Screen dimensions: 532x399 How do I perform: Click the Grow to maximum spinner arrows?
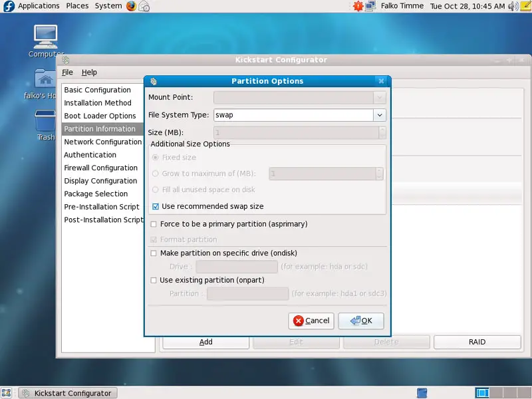pyautogui.click(x=380, y=174)
